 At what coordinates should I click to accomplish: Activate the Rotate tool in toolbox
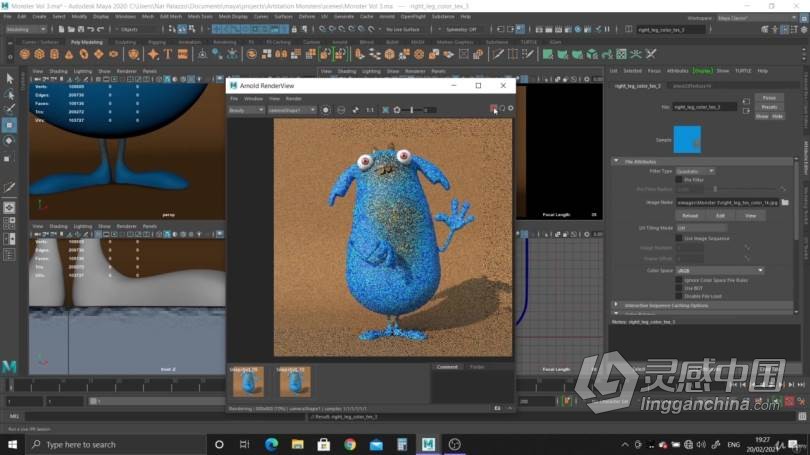point(9,140)
